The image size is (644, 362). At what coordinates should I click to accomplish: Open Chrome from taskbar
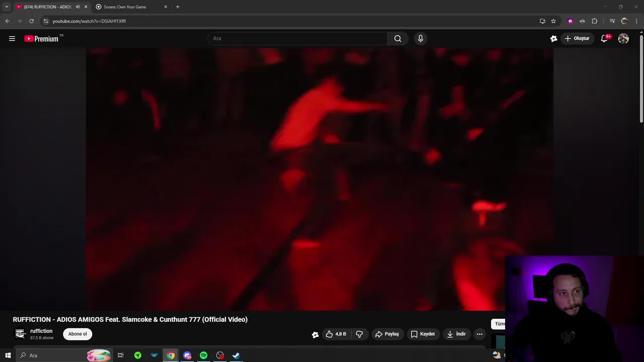tap(171, 355)
